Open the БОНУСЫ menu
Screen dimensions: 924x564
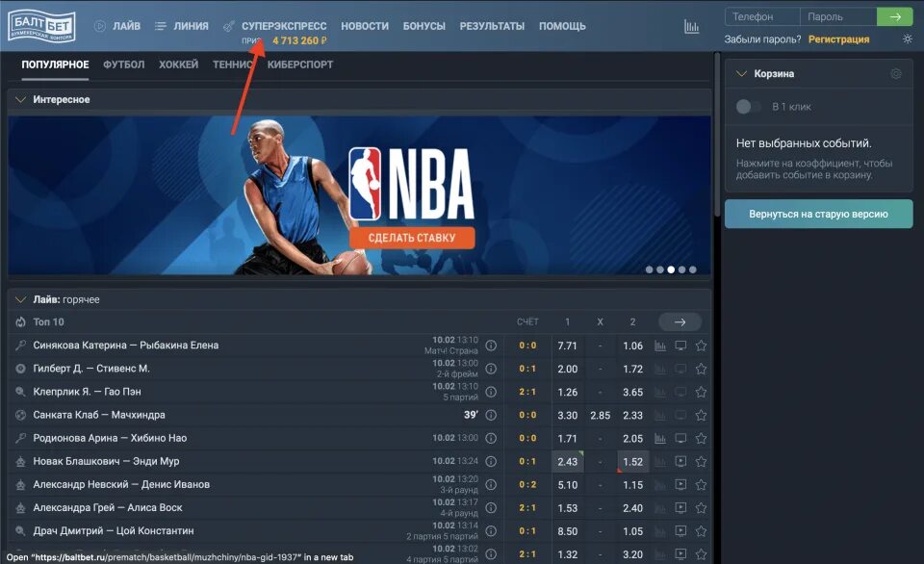pos(424,26)
